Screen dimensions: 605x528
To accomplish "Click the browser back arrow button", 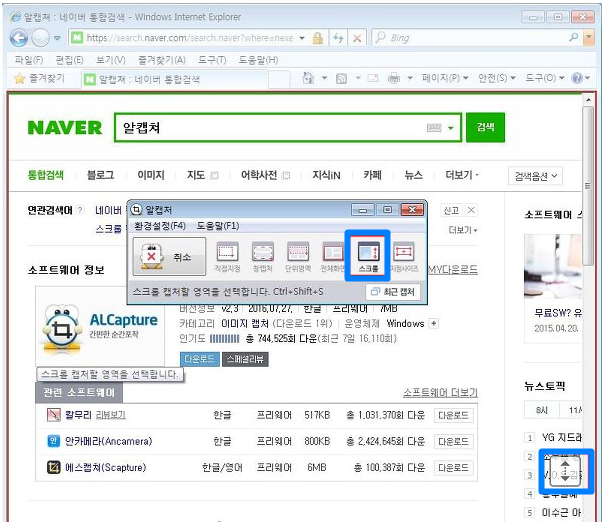I will pos(19,38).
